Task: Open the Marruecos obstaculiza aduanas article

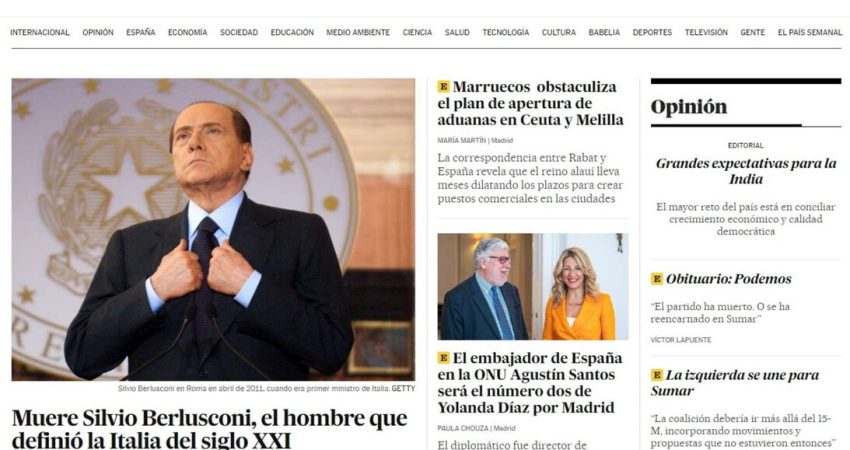Action: 531,103
